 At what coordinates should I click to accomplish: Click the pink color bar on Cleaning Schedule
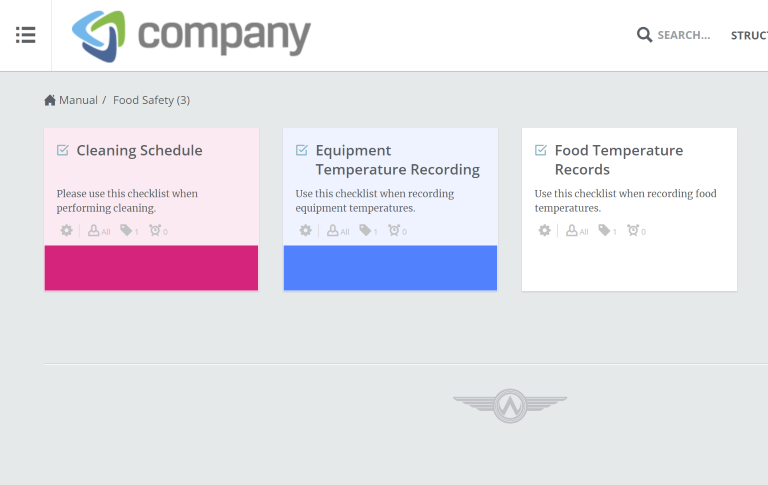(x=151, y=268)
